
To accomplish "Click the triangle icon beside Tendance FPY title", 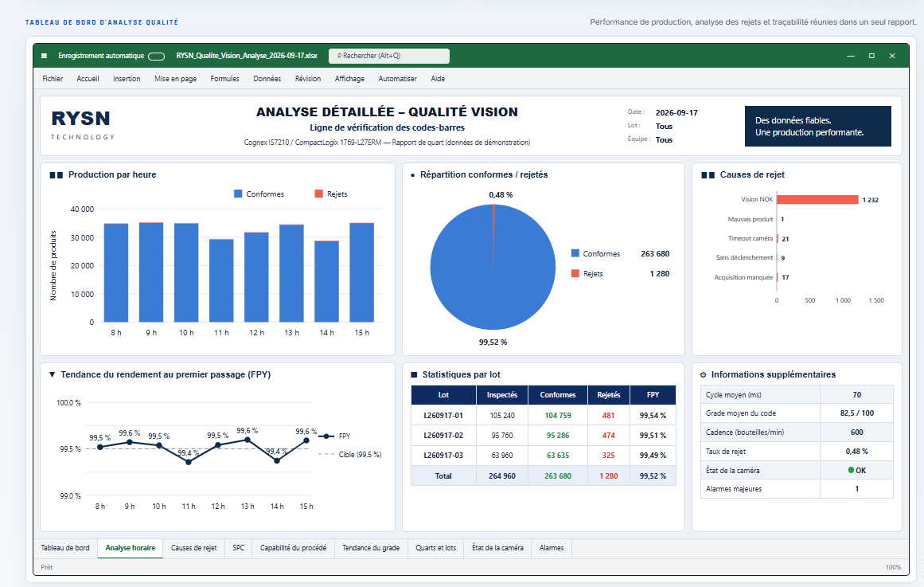I will pyautogui.click(x=52, y=374).
